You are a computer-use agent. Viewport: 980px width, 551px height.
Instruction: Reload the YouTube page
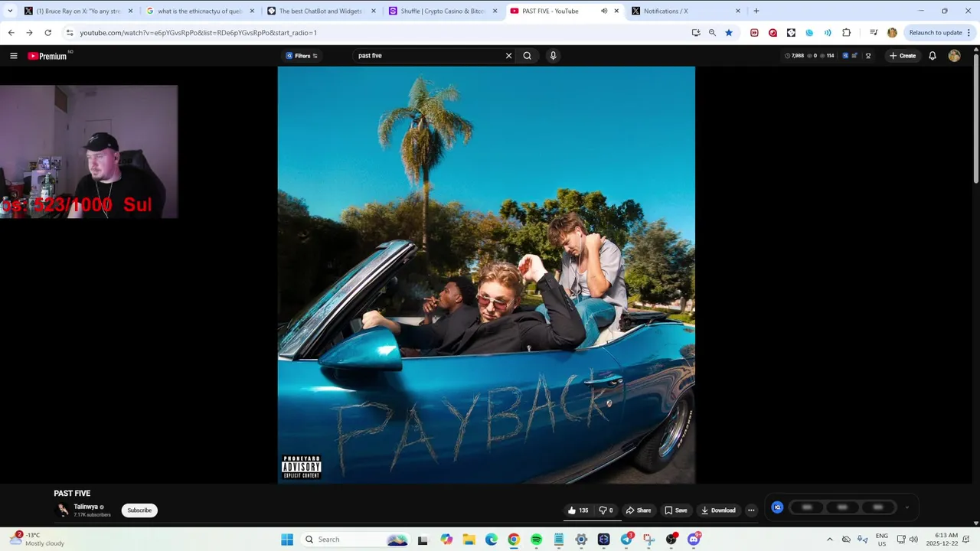point(47,33)
